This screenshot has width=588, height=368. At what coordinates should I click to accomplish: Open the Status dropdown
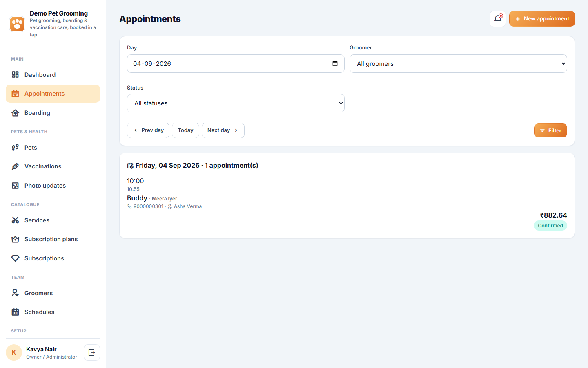(x=236, y=103)
